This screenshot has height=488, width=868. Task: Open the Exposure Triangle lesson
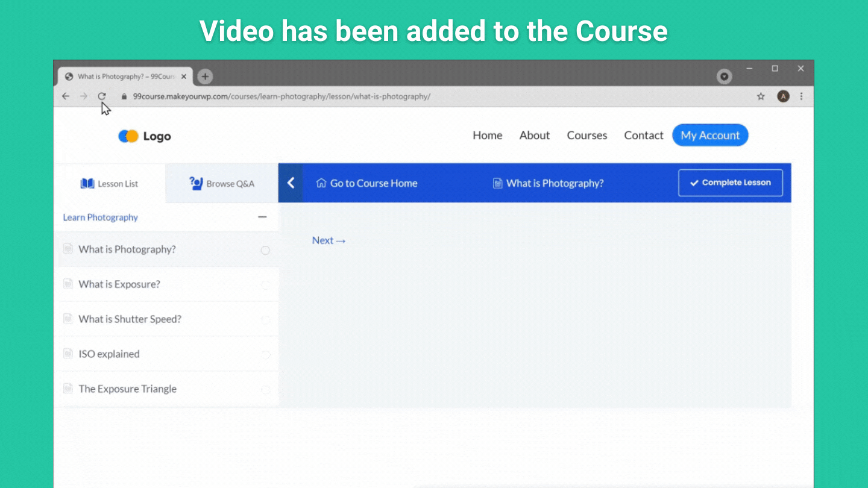[x=127, y=389]
